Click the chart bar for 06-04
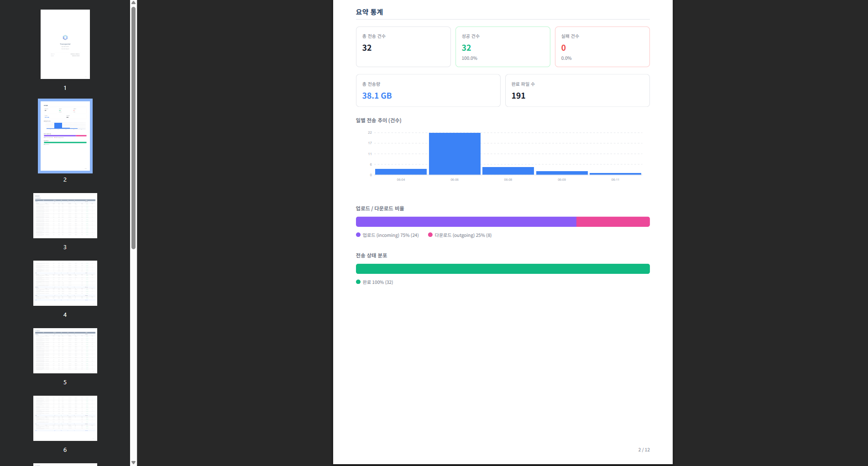 401,172
